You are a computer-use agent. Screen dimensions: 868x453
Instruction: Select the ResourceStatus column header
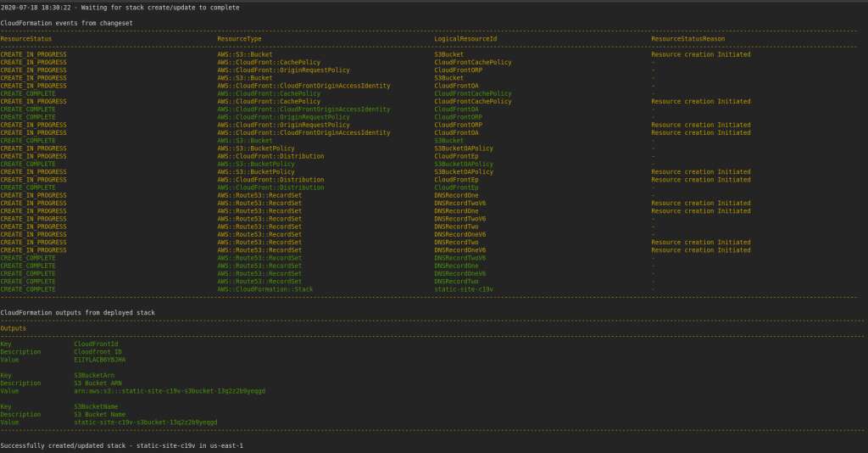pos(26,39)
